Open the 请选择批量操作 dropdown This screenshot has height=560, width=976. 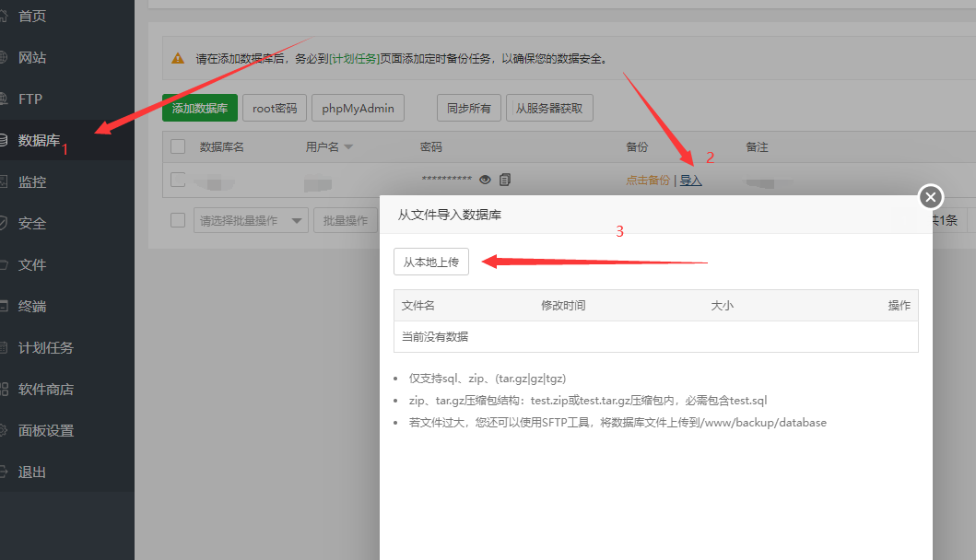[250, 219]
